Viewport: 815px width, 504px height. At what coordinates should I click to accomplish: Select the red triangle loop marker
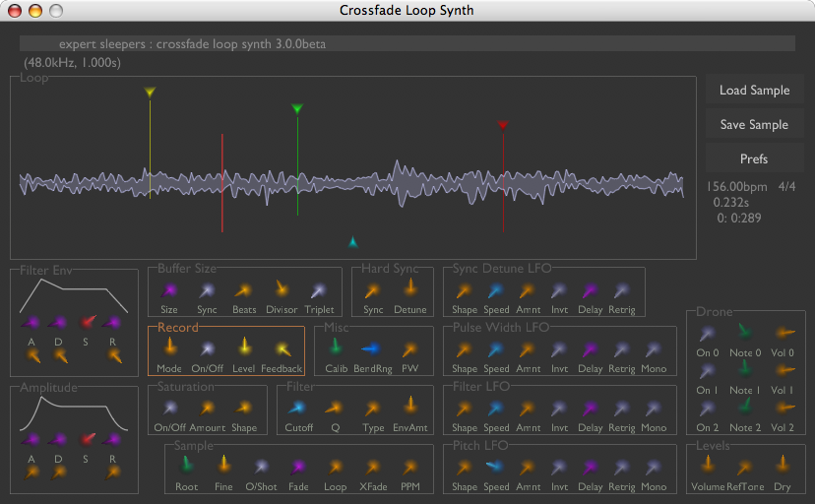503,125
